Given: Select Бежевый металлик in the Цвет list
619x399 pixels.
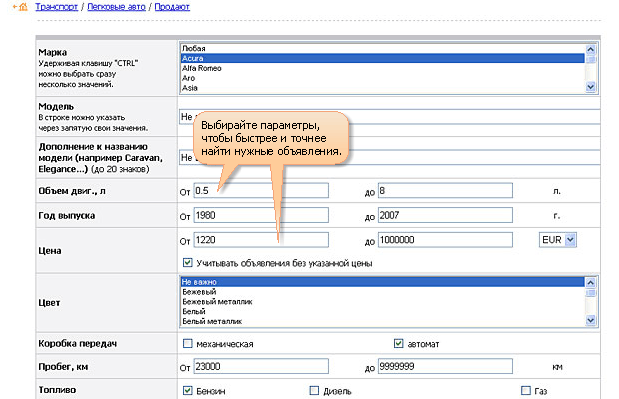Looking at the screenshot, I should 383,302.
